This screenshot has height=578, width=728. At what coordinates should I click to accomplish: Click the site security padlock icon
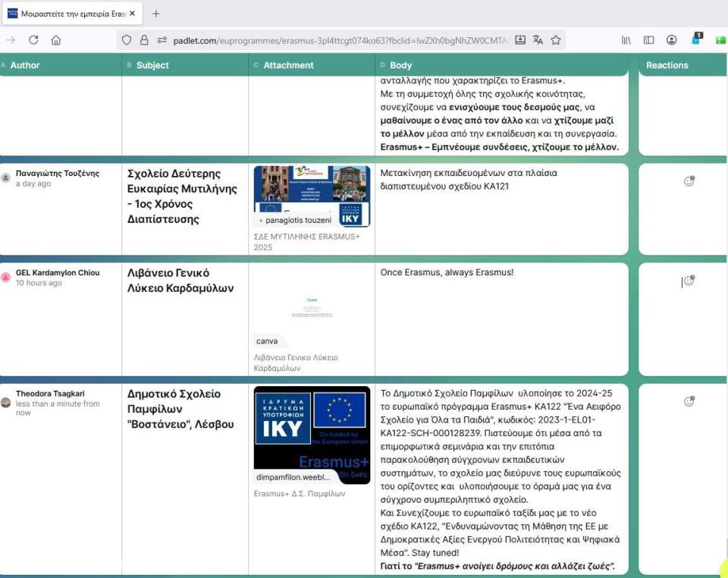pyautogui.click(x=144, y=40)
